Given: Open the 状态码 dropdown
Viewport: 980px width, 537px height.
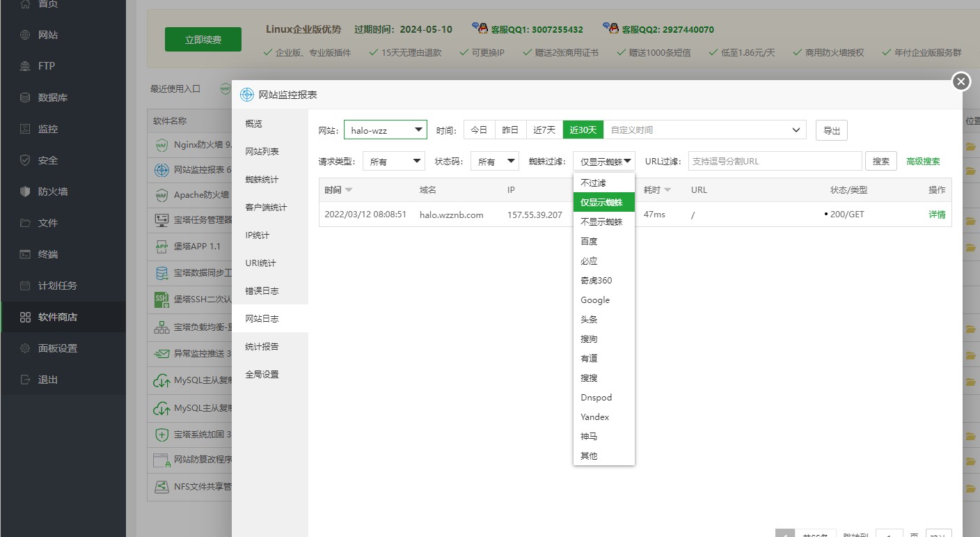Looking at the screenshot, I should tap(494, 161).
